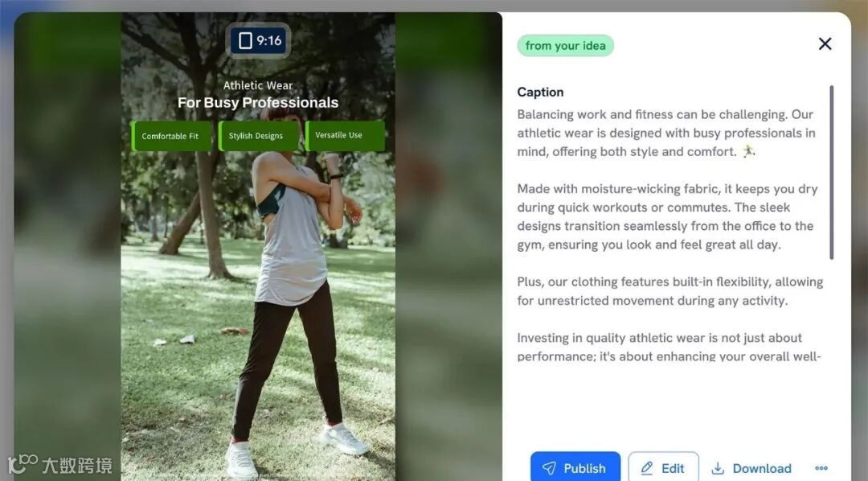This screenshot has width=868, height=481.
Task: Edit the generated post
Action: 663,467
